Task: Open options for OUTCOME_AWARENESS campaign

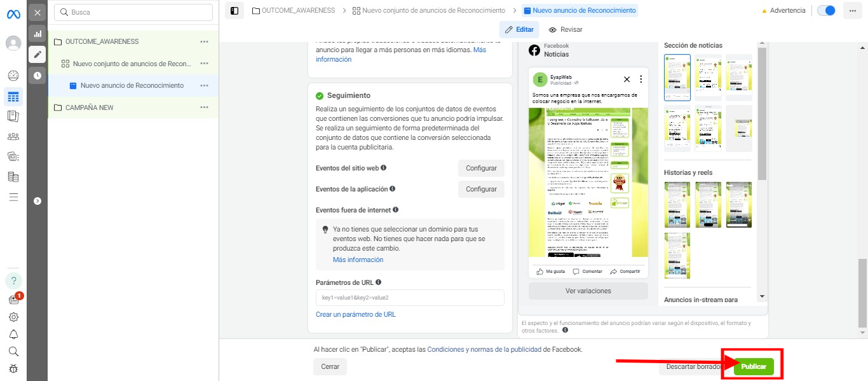Action: 204,41
